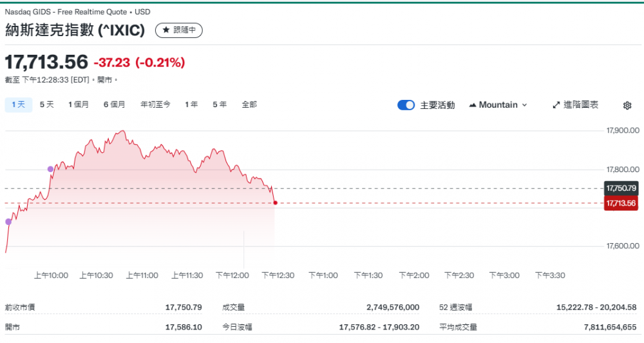Select the 1天 range tab
This screenshot has height=343, width=644.
click(x=18, y=104)
